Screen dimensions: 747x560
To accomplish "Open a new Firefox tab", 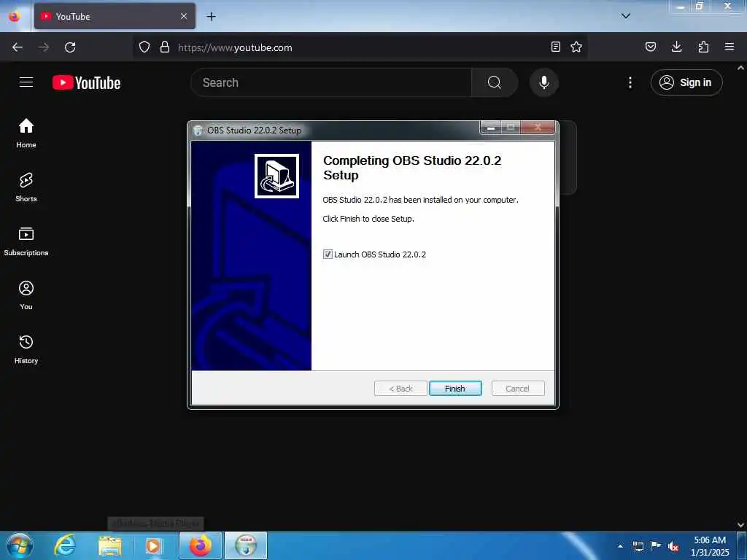I will pyautogui.click(x=211, y=17).
